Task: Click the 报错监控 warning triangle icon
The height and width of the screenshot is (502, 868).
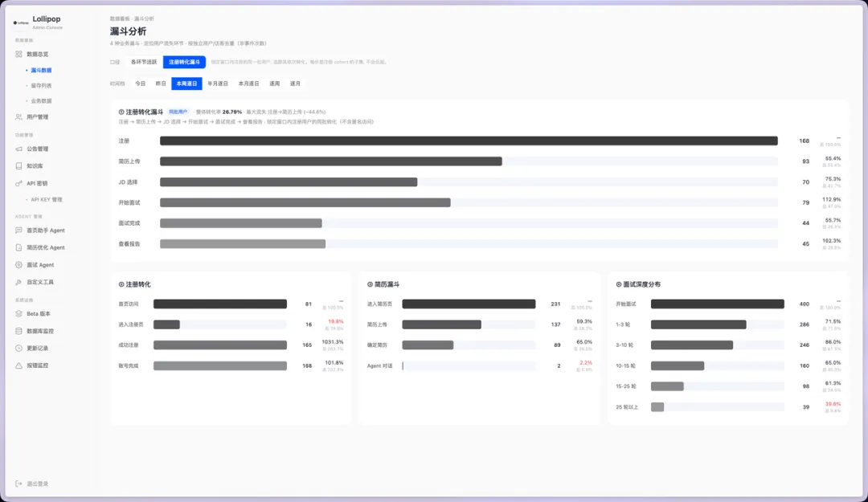Action: (18, 365)
